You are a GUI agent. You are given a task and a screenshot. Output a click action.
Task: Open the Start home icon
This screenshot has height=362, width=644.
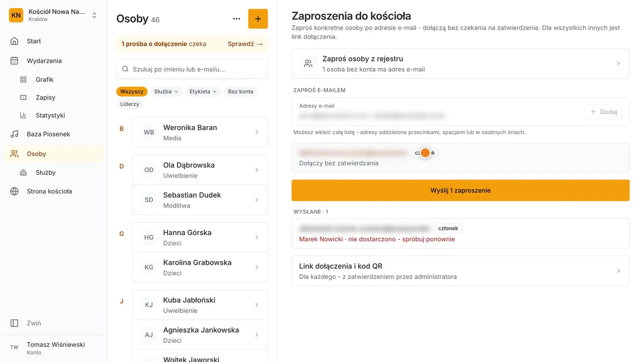[x=15, y=41]
